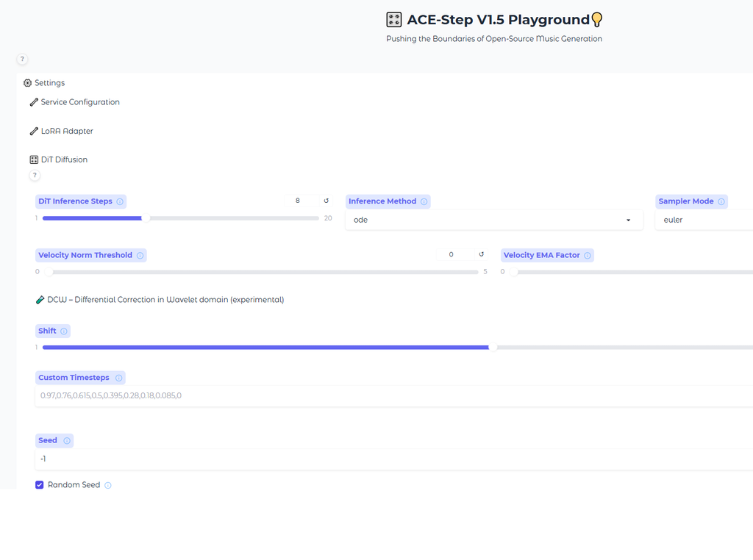
Task: Reset DiT Inference Steps to default
Action: (x=326, y=201)
